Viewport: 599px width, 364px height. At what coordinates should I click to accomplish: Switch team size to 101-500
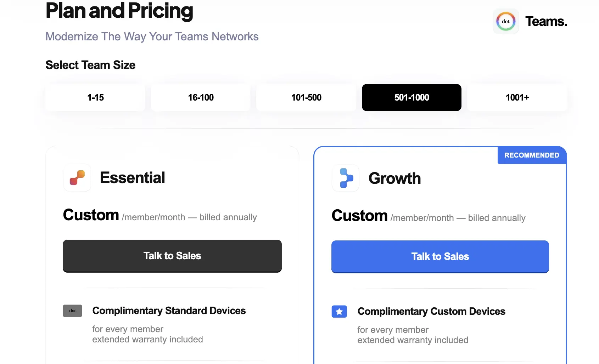coord(306,97)
